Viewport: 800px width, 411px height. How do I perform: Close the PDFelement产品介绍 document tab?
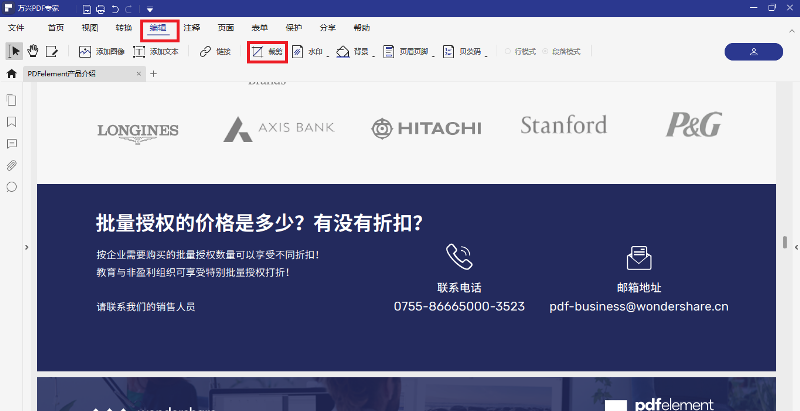pos(139,73)
